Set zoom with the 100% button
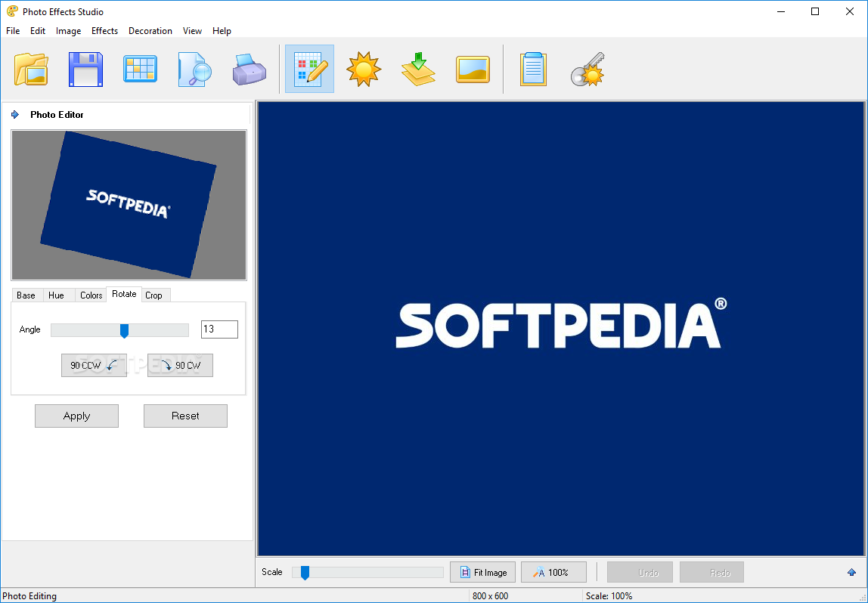This screenshot has width=868, height=603. point(553,573)
